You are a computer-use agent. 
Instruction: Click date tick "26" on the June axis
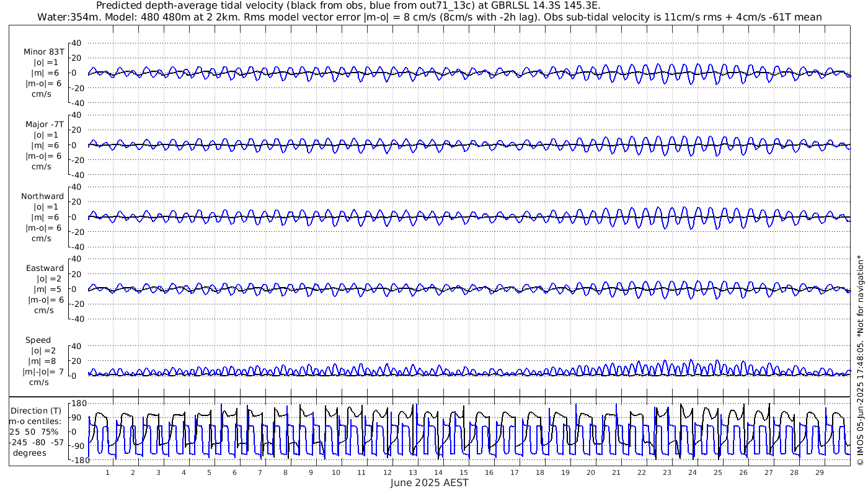[743, 472]
